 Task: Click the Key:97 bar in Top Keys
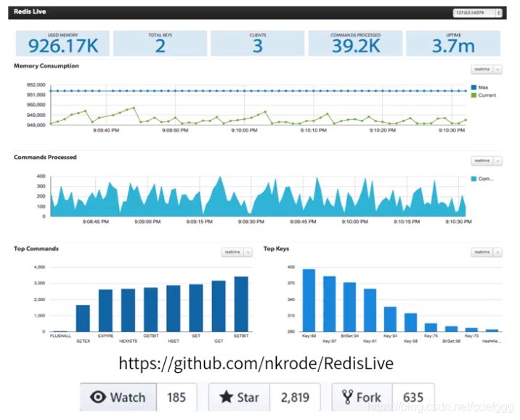coord(329,304)
